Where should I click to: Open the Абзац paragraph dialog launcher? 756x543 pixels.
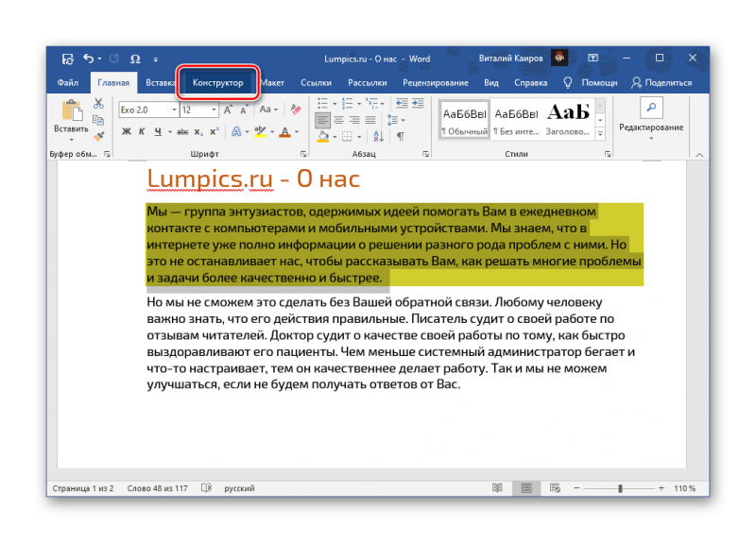[426, 154]
